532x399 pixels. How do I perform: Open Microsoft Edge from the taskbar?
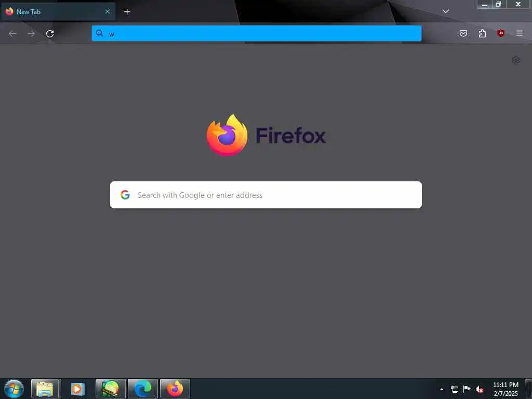point(143,389)
